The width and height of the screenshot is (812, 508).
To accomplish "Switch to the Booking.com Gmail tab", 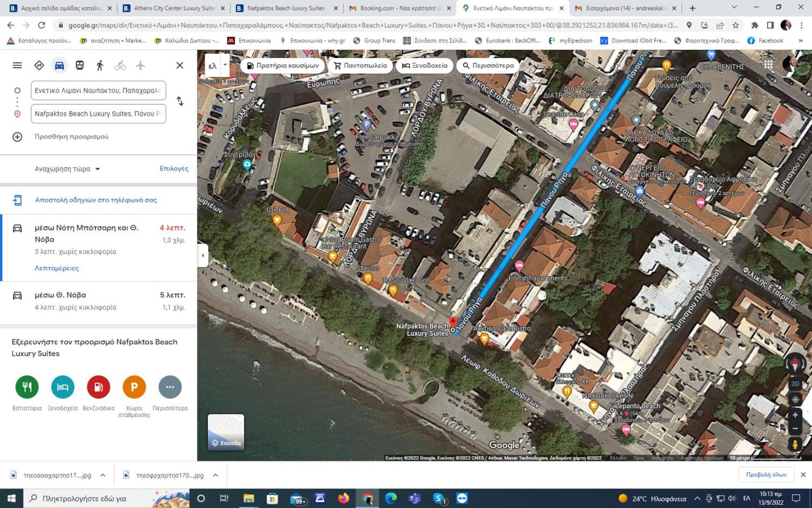I will point(400,8).
